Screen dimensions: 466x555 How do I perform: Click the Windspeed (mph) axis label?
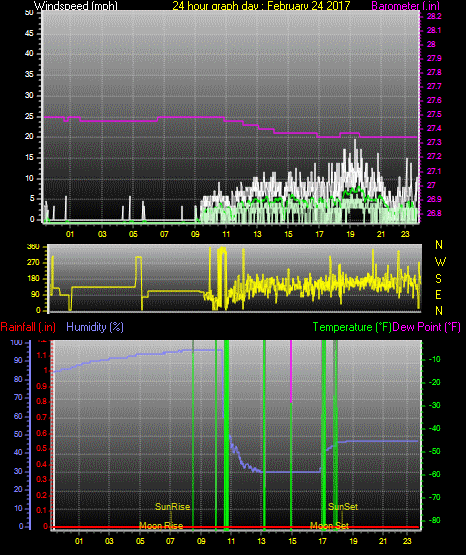coord(76,5)
